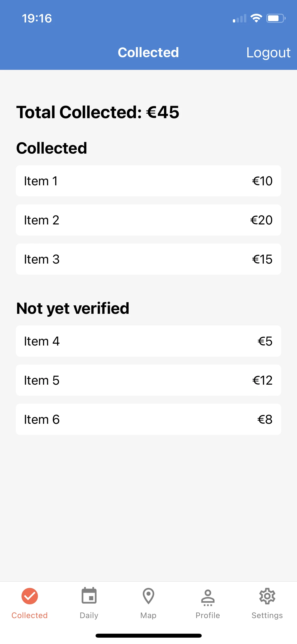Tap the 19:16 clock
The width and height of the screenshot is (297, 644).
(x=37, y=19)
